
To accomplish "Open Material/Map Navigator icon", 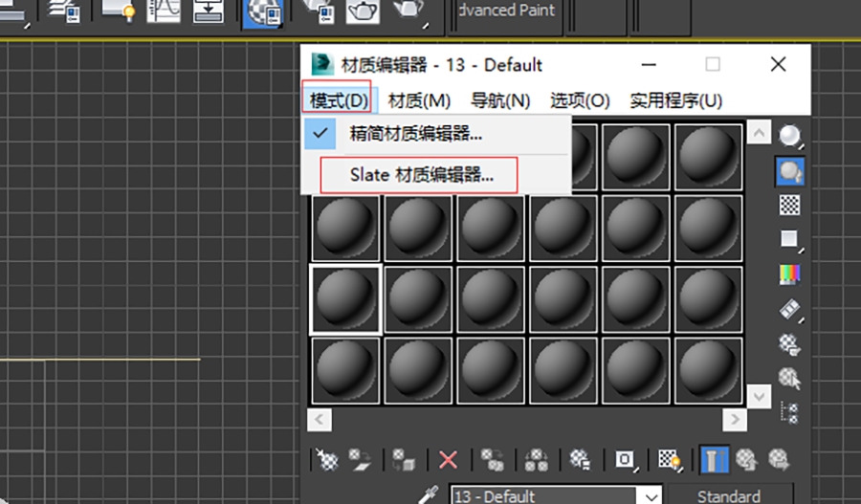I will [x=789, y=413].
